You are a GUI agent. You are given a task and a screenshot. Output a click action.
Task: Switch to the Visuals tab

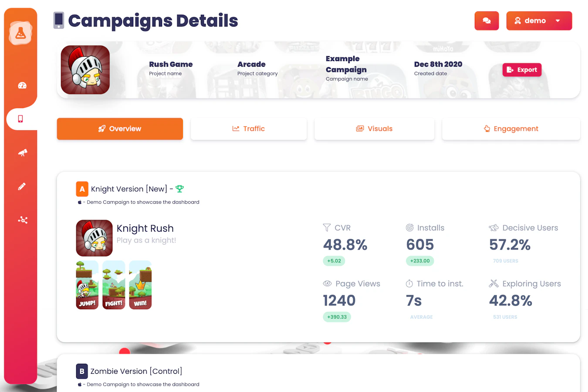(374, 129)
